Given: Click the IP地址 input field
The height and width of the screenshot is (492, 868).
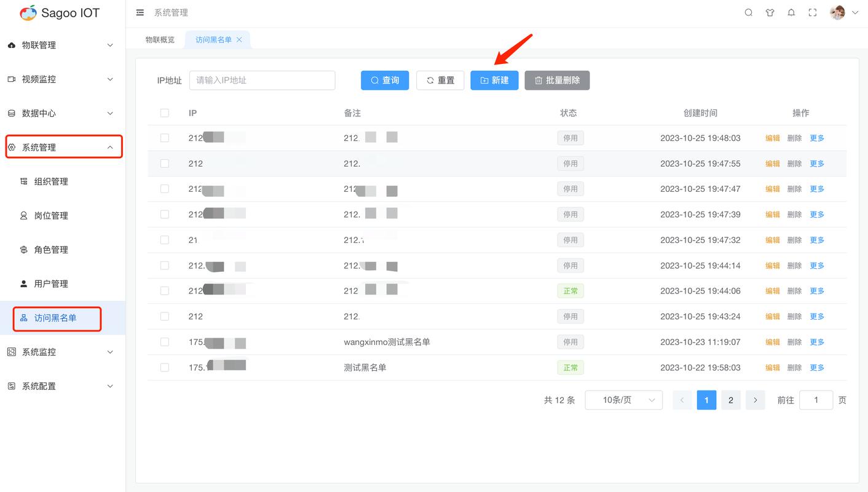Looking at the screenshot, I should click(262, 80).
